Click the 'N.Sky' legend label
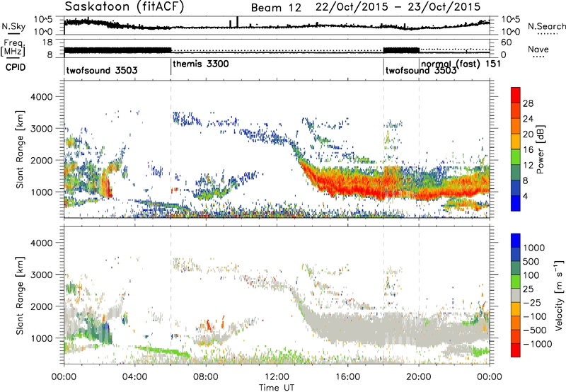The image size is (566, 392). [13, 26]
